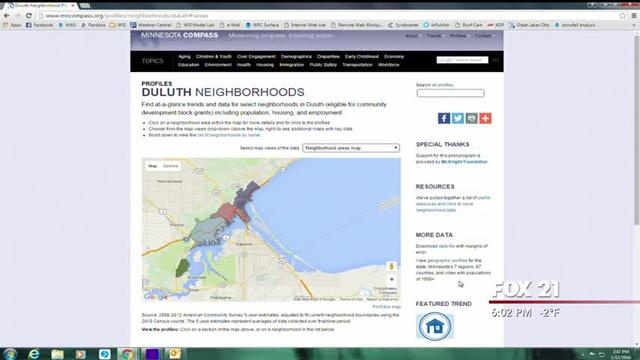Click the Minnesota Compass logo
Viewport: 640px width, 360px height.
pyautogui.click(x=180, y=36)
